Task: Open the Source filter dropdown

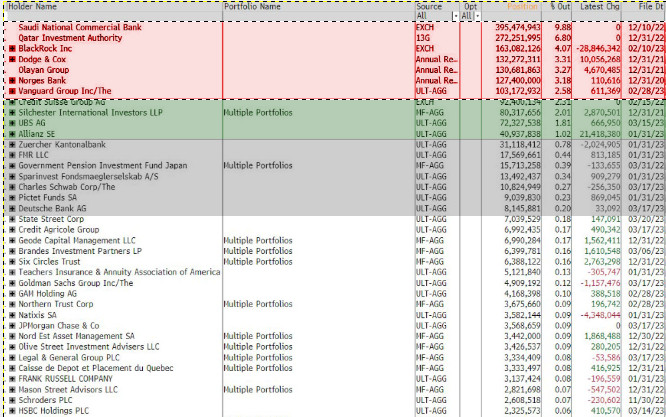Action: [455, 16]
